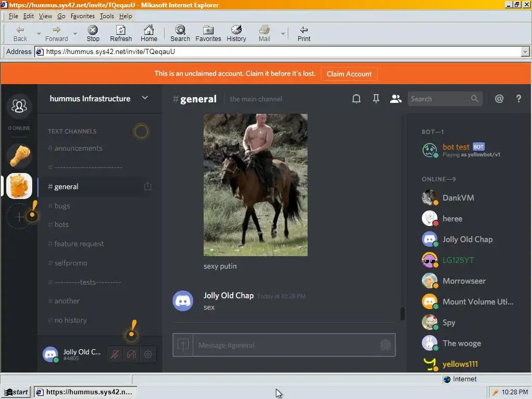
Task: Open the File menu
Action: 13,16
